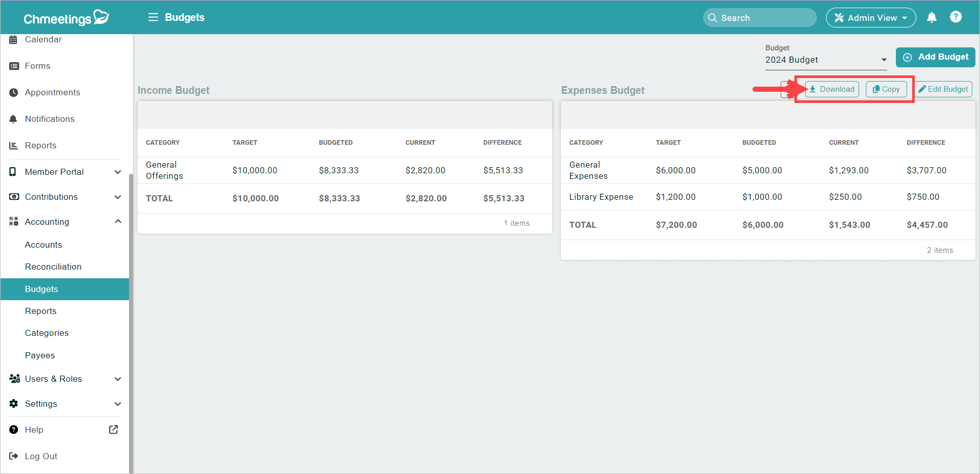980x474 pixels.
Task: Click the Add Budget button
Action: [x=936, y=57]
